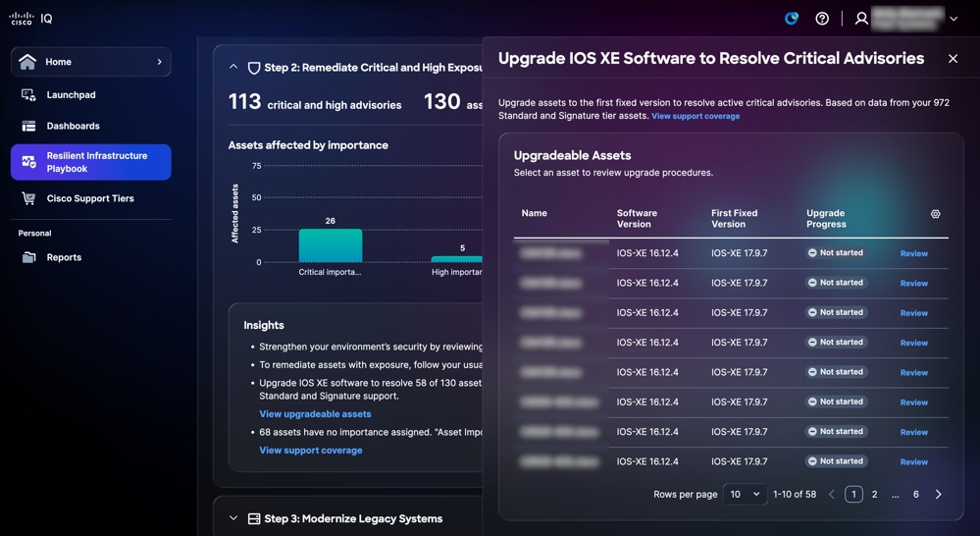Go to Home in sidebar
Screen dimensions: 980x536
[90, 62]
